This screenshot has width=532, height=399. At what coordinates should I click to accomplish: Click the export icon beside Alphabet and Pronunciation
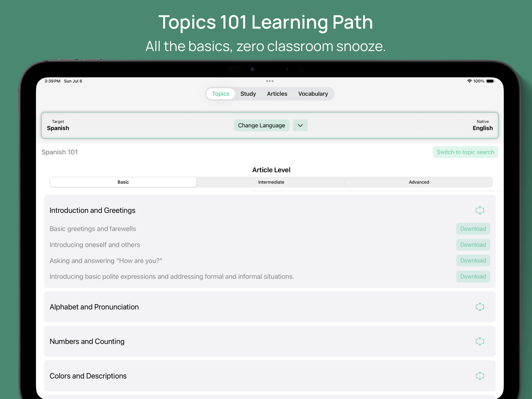[480, 307]
